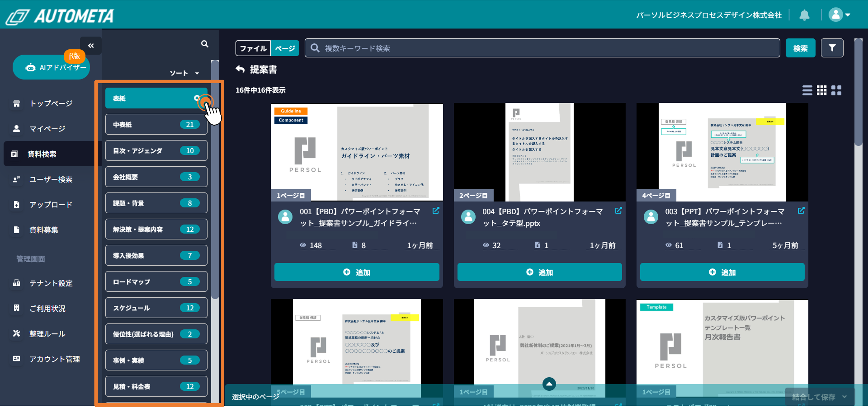The height and width of the screenshot is (407, 868).
Task: Select the 解決策・提案内容 tag filter
Action: pyautogui.click(x=156, y=229)
